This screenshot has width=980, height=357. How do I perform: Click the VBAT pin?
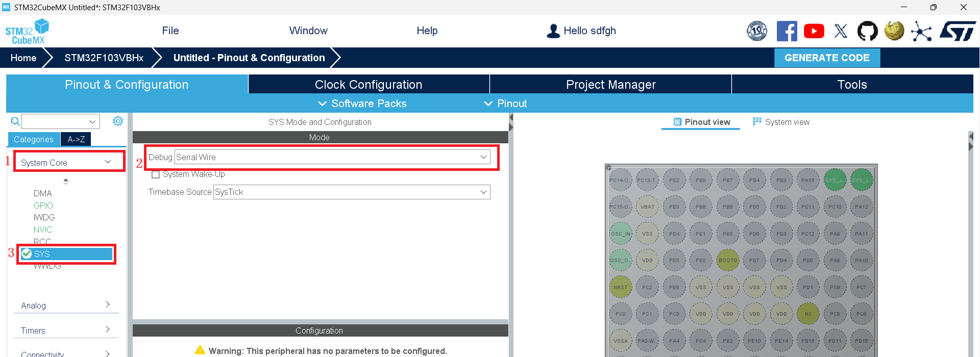coord(647,207)
